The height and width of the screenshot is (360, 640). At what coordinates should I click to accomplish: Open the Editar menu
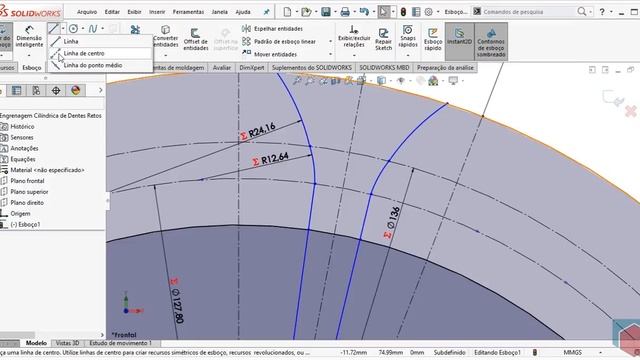click(112, 12)
